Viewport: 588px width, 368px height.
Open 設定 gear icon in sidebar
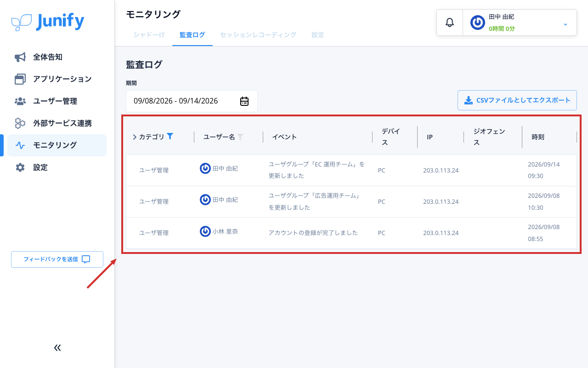(20, 167)
